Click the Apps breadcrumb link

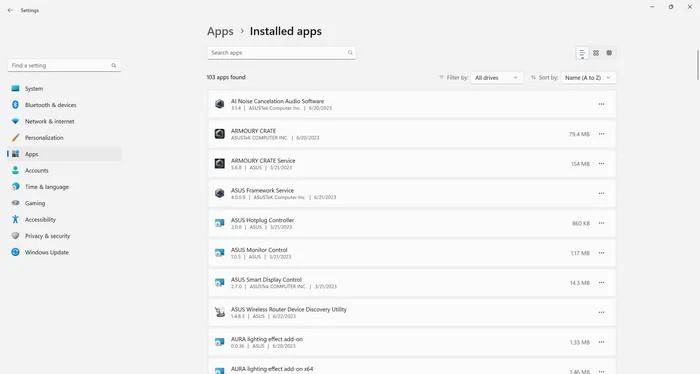[220, 31]
